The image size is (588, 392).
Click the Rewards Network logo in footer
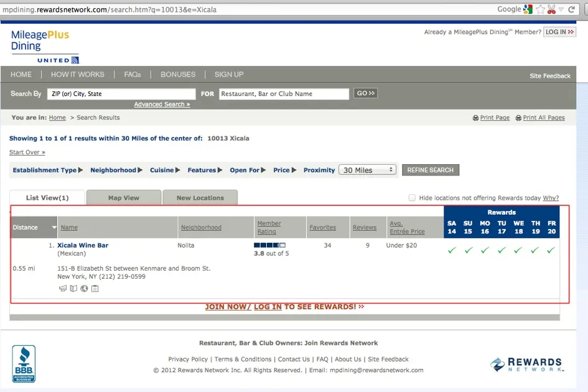[527, 364]
